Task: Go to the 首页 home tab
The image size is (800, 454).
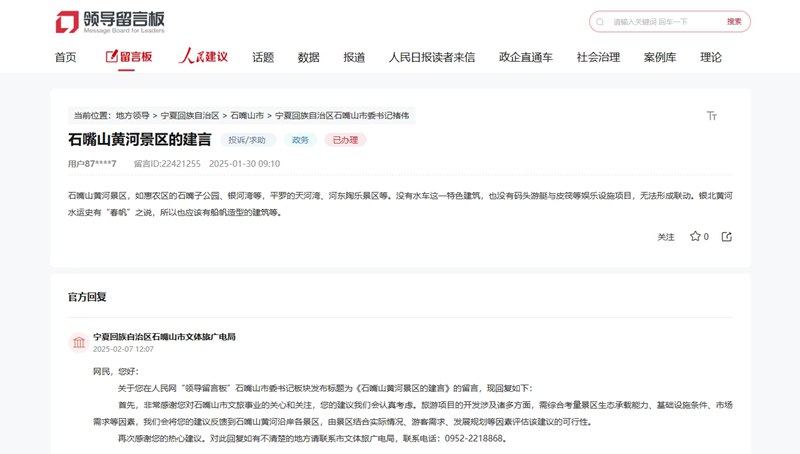Action: (x=65, y=57)
